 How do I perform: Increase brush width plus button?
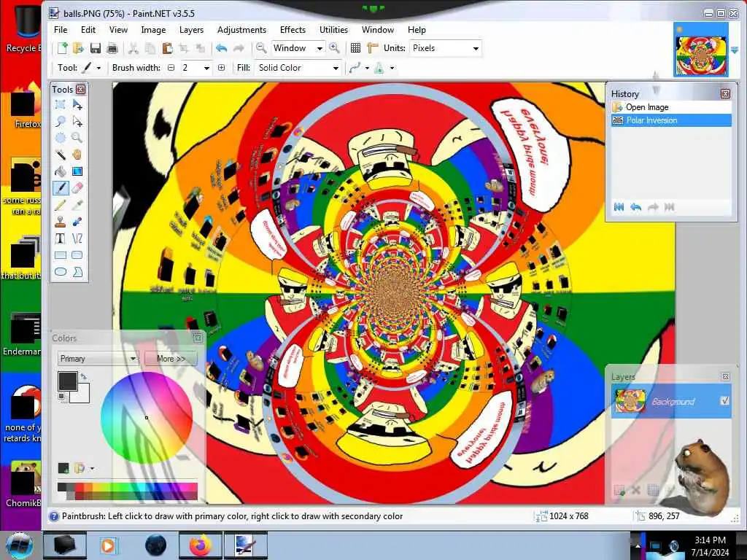(x=221, y=68)
